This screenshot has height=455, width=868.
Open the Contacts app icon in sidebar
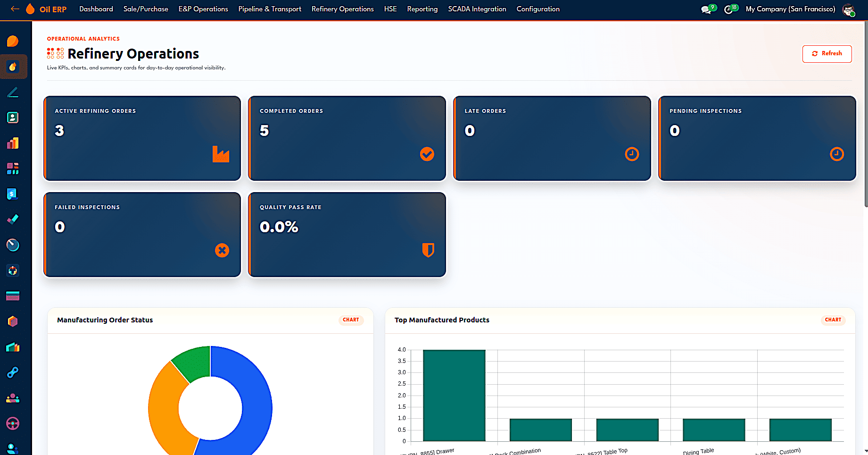[13, 118]
